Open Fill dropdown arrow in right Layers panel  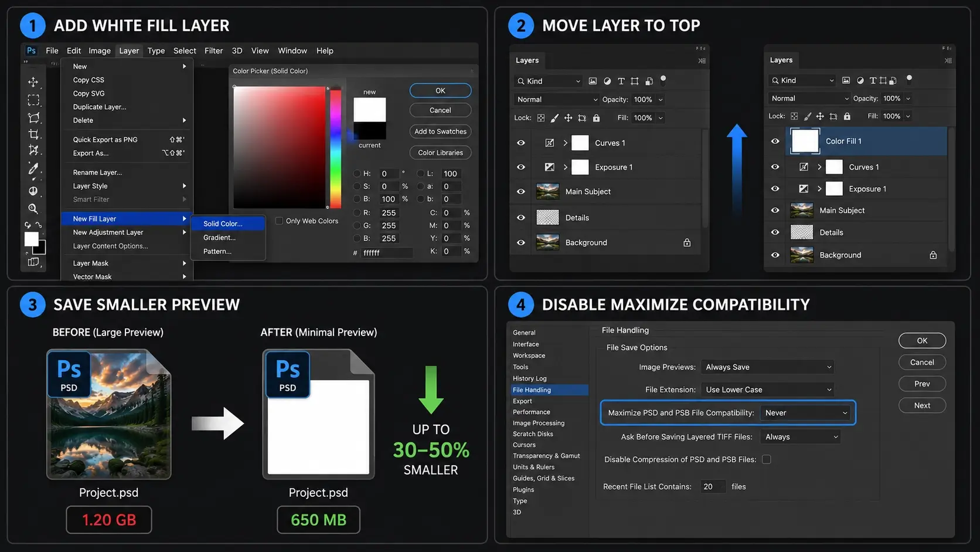tap(908, 116)
